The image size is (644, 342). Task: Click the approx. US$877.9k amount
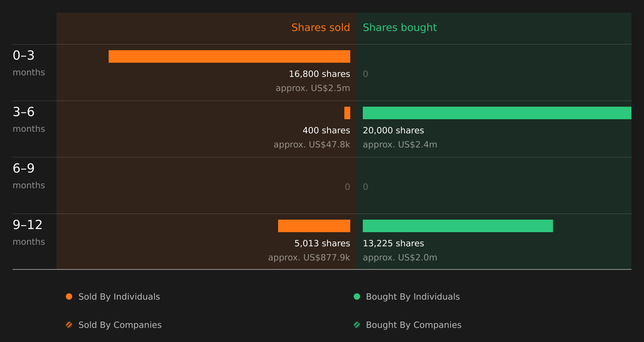(309, 258)
